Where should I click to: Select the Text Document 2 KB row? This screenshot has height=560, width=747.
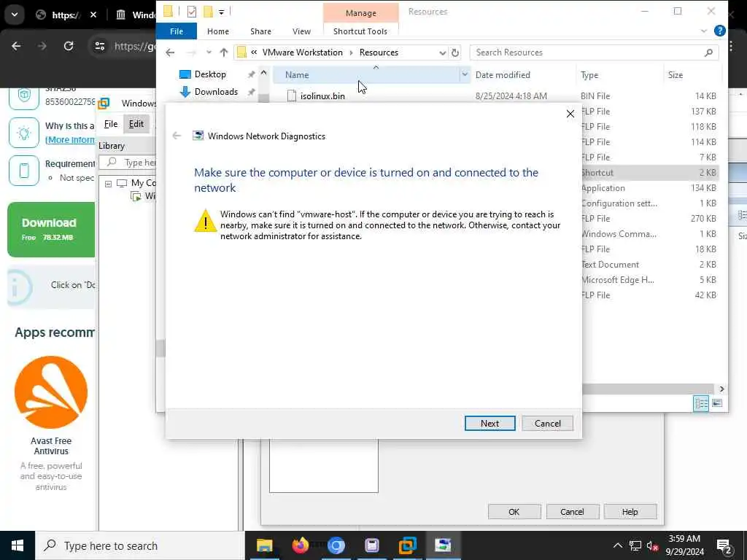click(x=650, y=264)
